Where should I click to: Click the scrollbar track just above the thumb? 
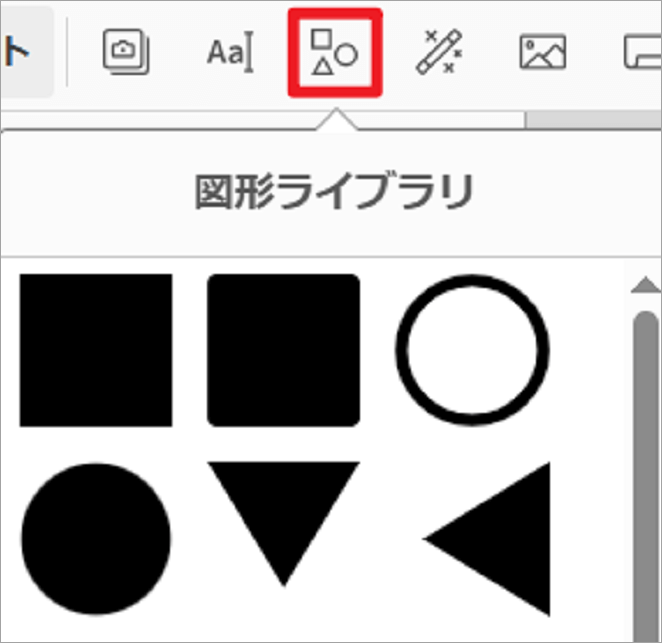click(646, 304)
